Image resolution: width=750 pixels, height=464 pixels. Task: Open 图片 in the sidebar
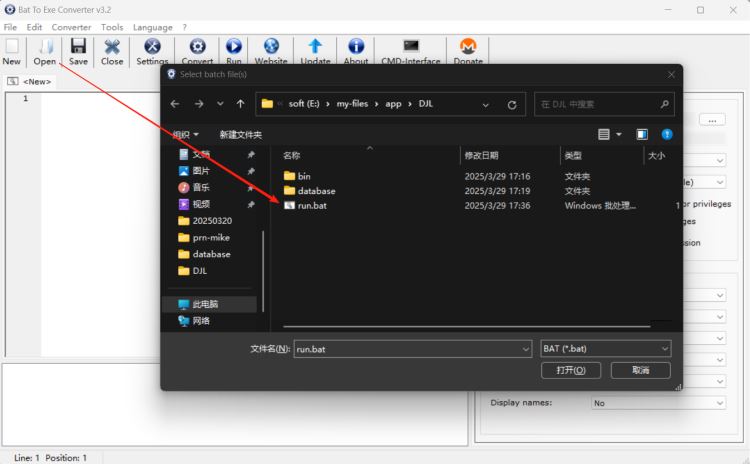click(201, 171)
